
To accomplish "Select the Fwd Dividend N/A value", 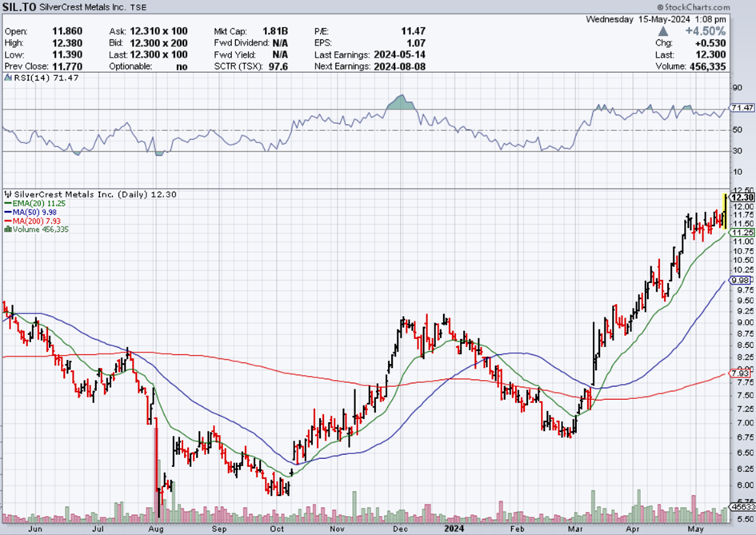I will (x=280, y=43).
